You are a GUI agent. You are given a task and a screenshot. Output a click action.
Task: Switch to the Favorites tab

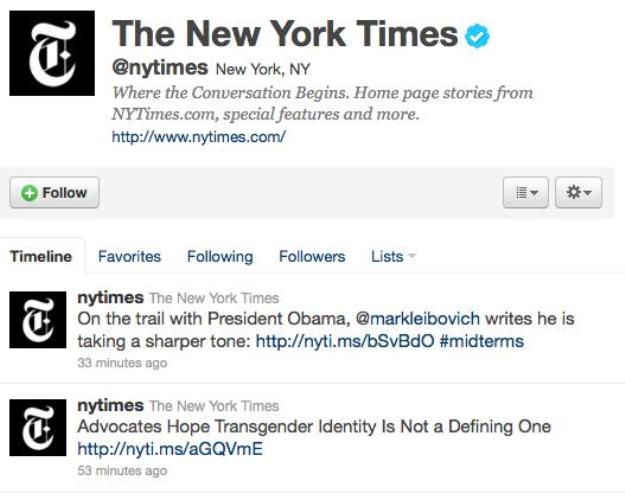(130, 256)
